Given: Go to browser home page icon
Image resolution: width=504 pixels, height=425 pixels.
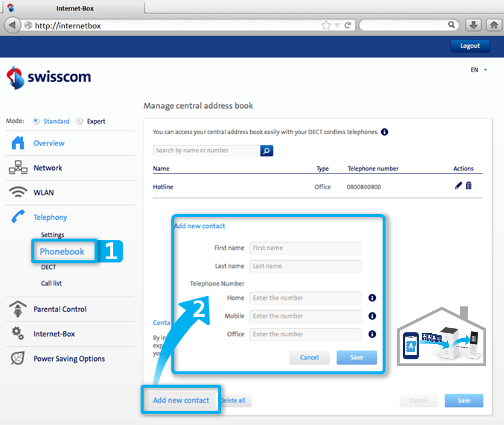Looking at the screenshot, I should point(494,25).
